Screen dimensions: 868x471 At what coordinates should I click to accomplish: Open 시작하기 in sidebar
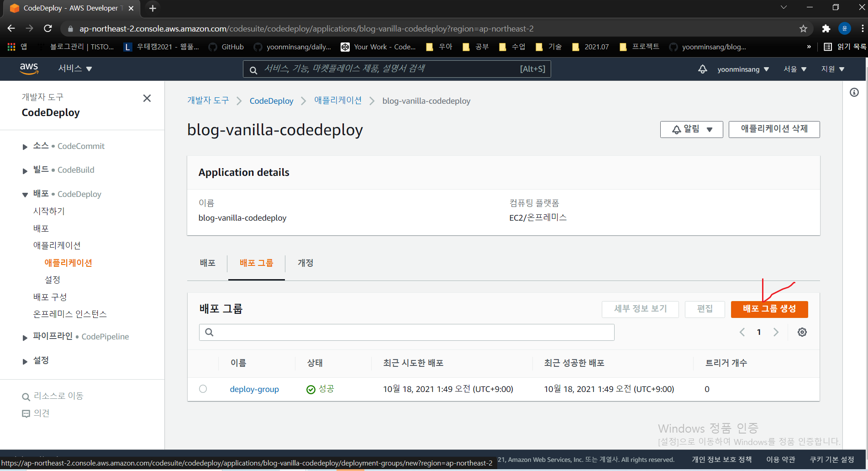[49, 211]
